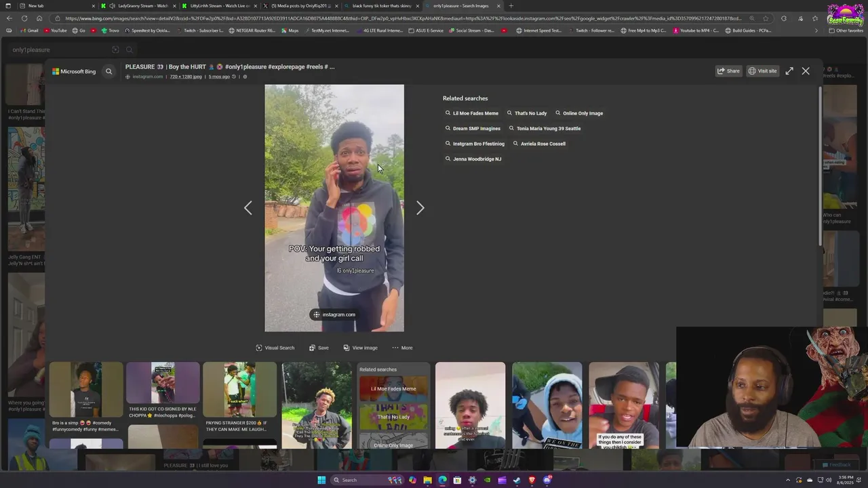The width and height of the screenshot is (868, 488).
Task: Show the next image with the right arrow
Action: coord(420,208)
